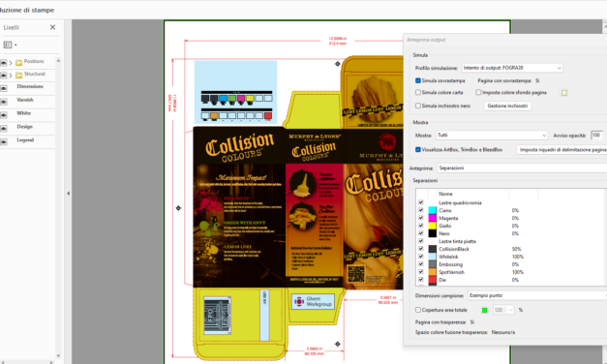Select the Design layer
The height and width of the screenshot is (364, 607).
[x=24, y=127]
